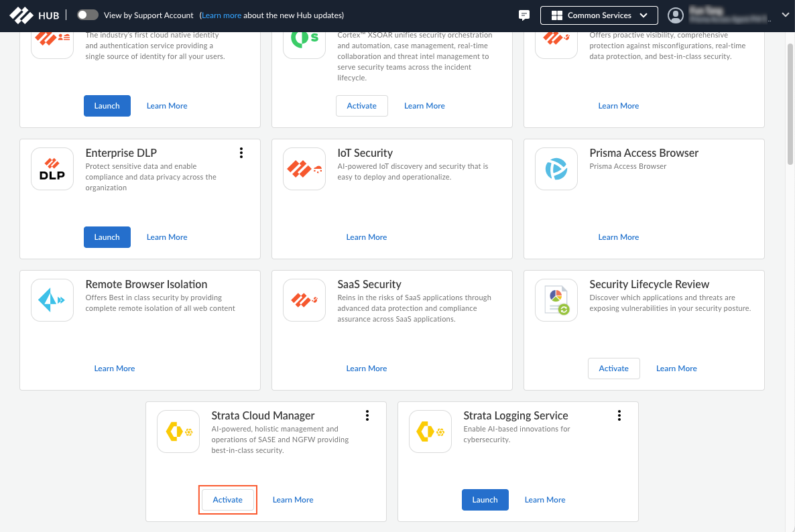The height and width of the screenshot is (532, 795).
Task: Open Strata Cloud Manager three-dot menu
Action: tap(367, 415)
